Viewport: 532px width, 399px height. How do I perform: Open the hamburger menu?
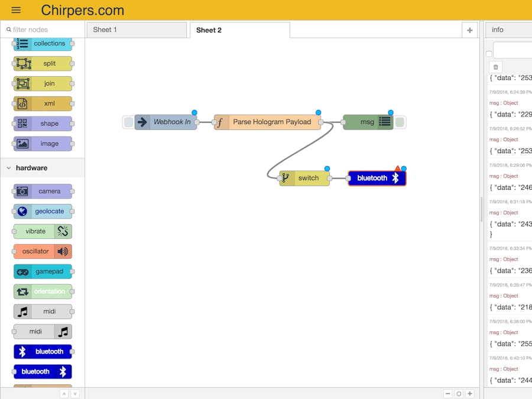pos(15,9)
